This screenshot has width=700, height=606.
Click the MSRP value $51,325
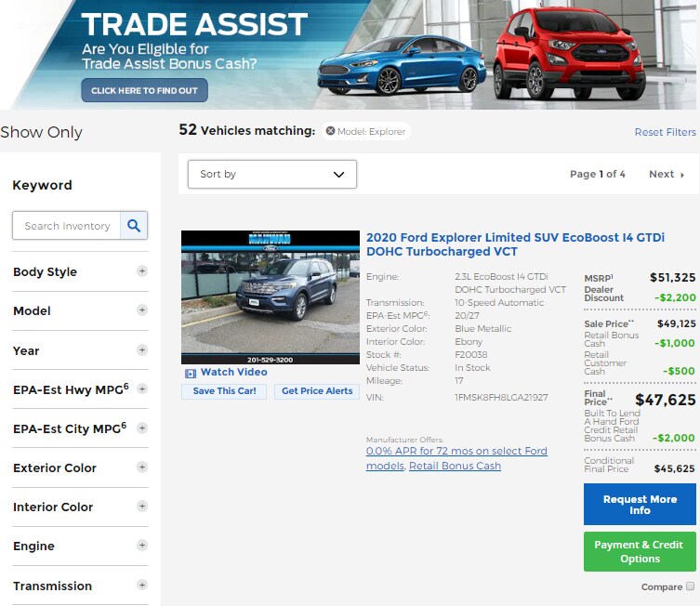pos(672,278)
